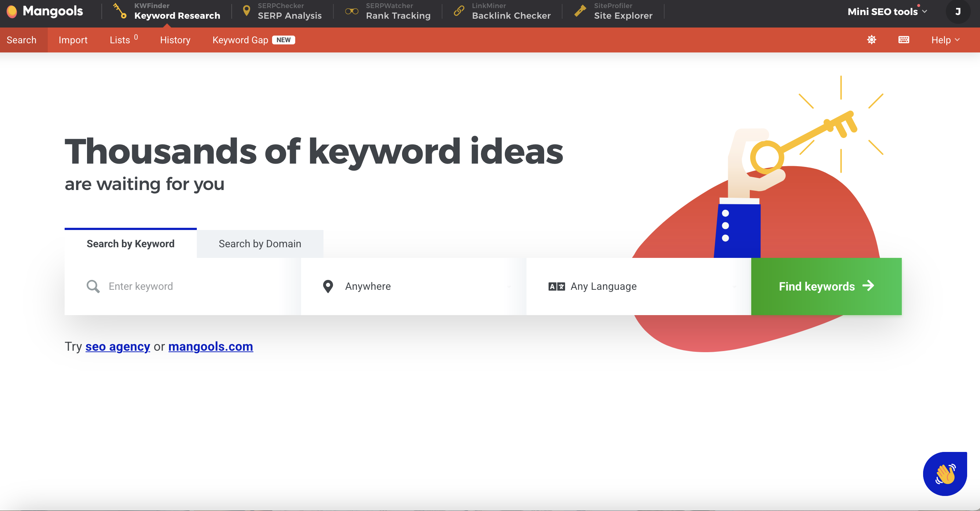The image size is (980, 511).
Task: Go to the Import tab
Action: 73,40
